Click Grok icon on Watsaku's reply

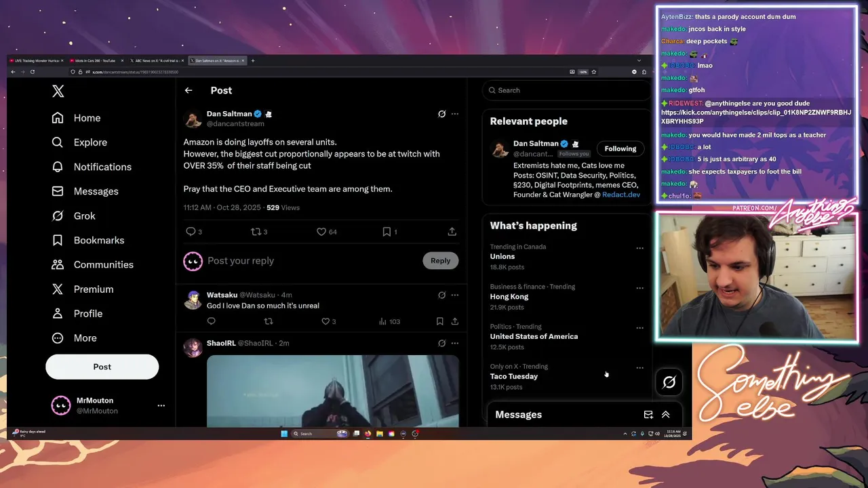click(x=441, y=295)
